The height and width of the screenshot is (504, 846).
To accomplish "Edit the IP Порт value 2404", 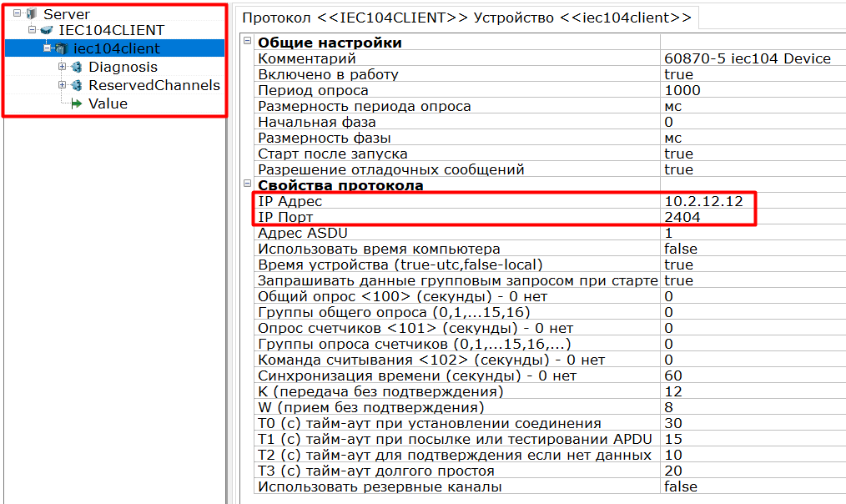I will pos(682,217).
